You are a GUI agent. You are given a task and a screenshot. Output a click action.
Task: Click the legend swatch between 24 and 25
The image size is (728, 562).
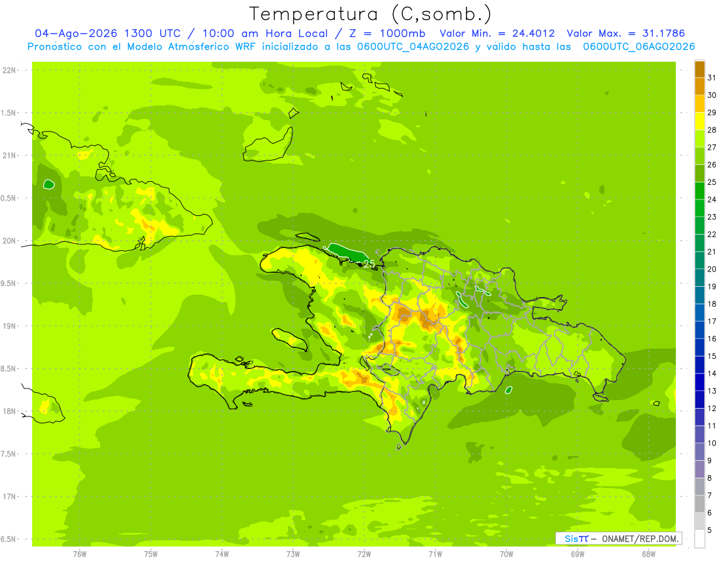pyautogui.click(x=699, y=190)
